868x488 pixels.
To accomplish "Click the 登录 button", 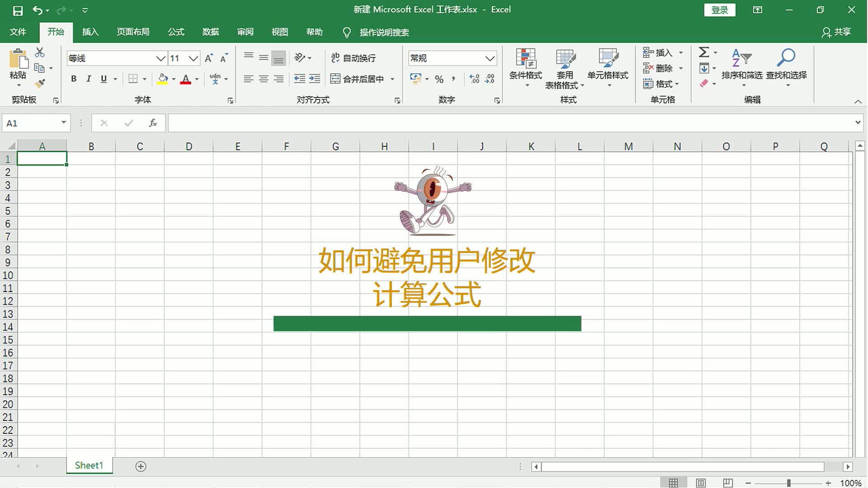I will [x=720, y=9].
